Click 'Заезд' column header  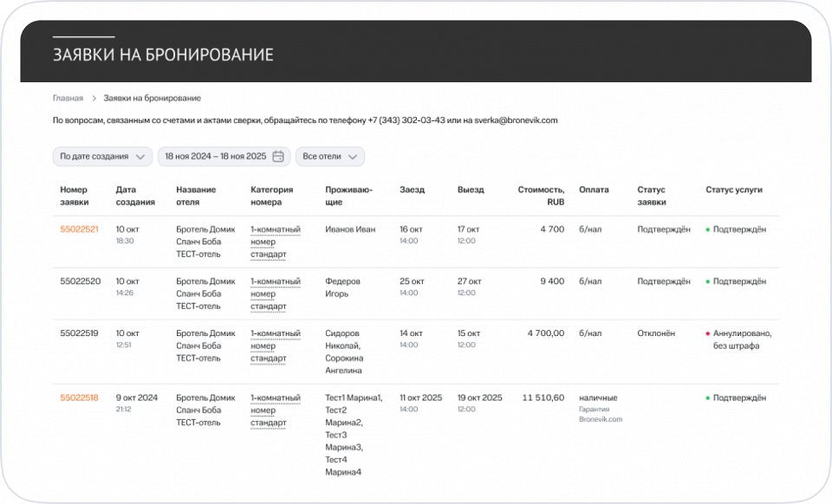click(412, 190)
